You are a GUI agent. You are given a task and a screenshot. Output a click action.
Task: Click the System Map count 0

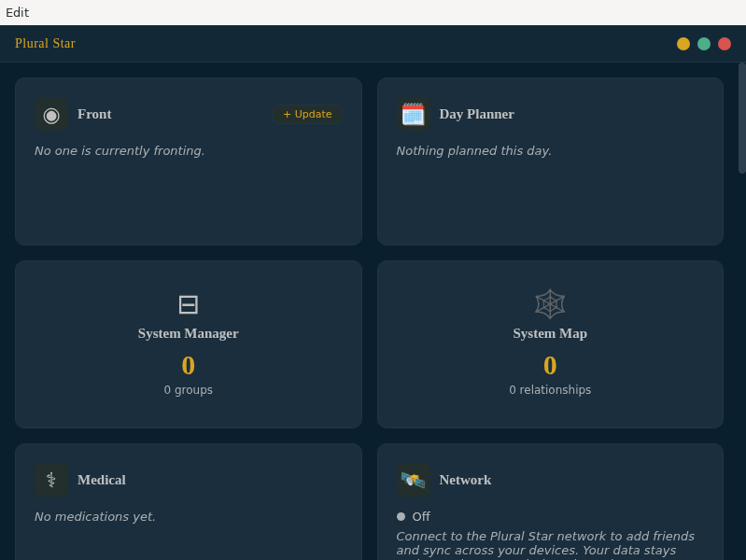pos(550,366)
